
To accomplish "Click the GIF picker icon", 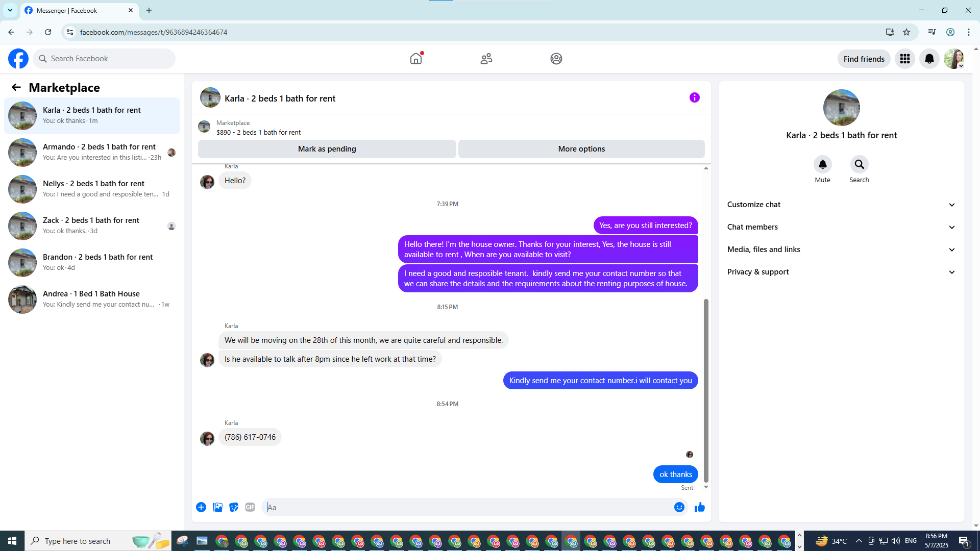I will pos(250,507).
